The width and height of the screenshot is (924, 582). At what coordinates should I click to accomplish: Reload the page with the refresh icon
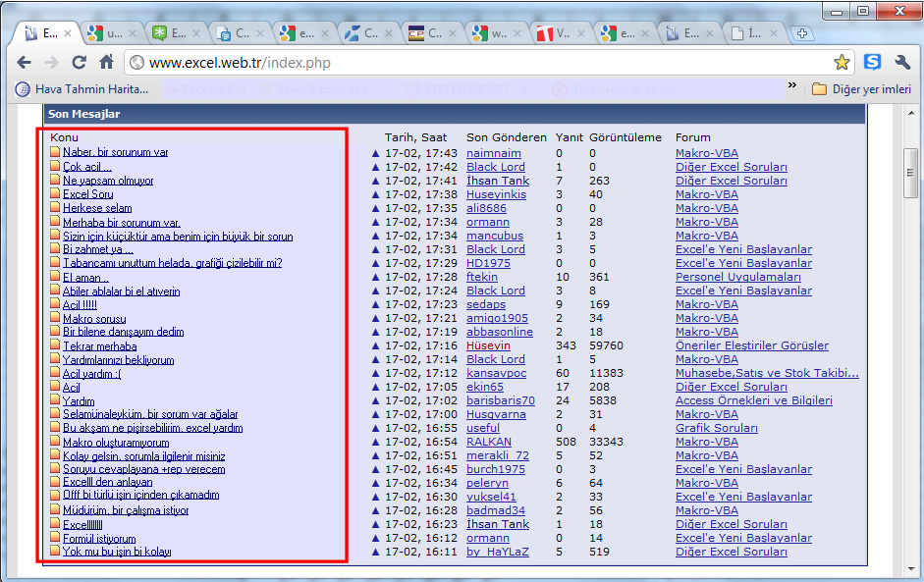pos(80,63)
